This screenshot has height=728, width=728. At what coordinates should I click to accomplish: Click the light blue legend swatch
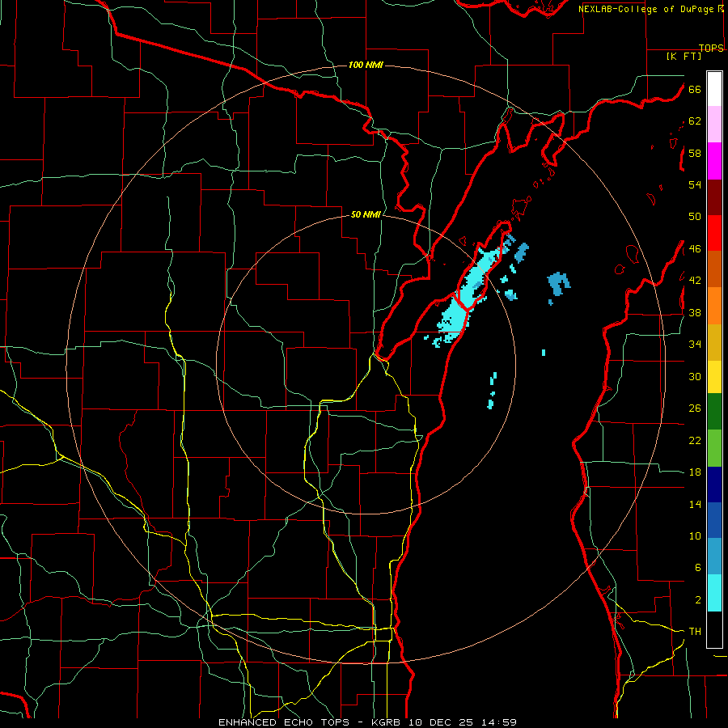[x=714, y=557]
